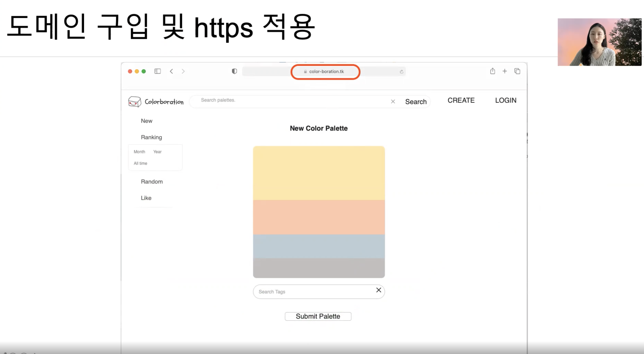The image size is (644, 354).
Task: Pick the yellow palette color block
Action: tap(319, 173)
